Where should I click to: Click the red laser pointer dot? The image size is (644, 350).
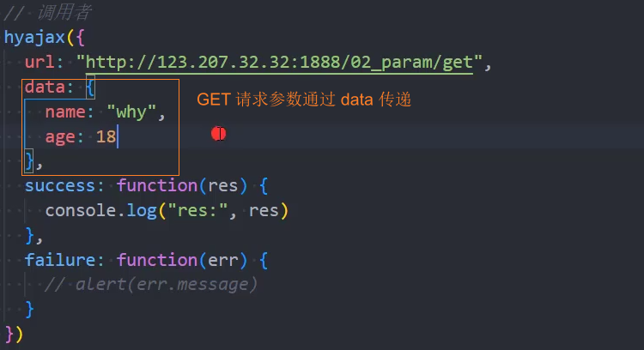coord(218,134)
